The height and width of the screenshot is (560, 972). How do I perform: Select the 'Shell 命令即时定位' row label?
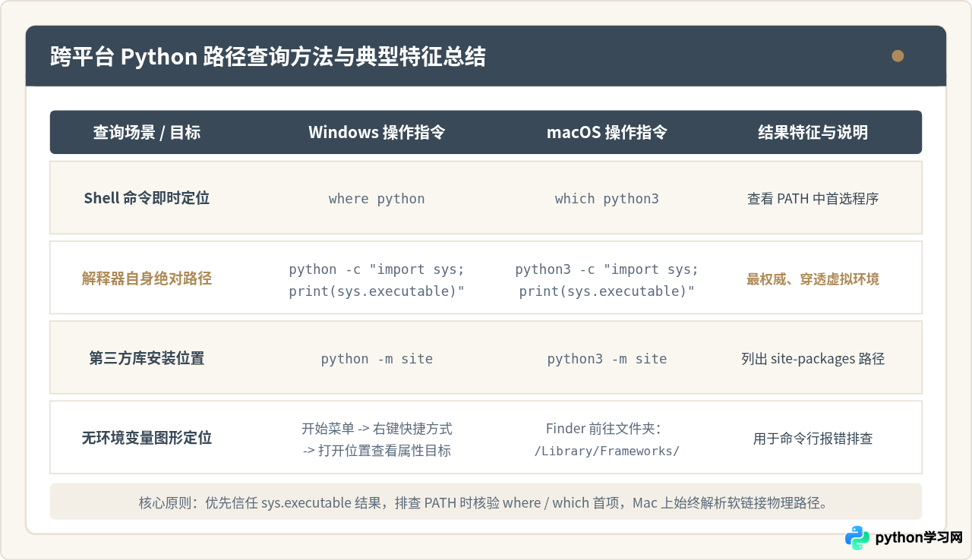(147, 198)
